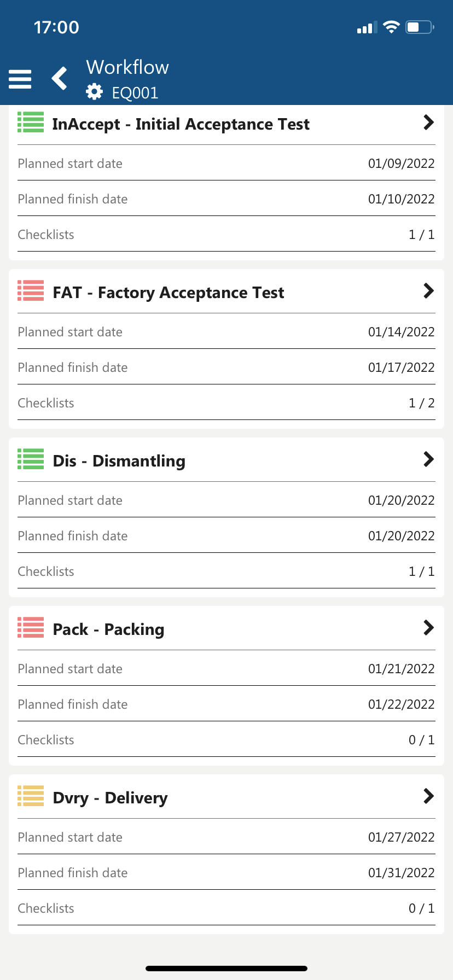Tap the red list icon for Packing
Screen dimensions: 453x980
[x=31, y=628]
